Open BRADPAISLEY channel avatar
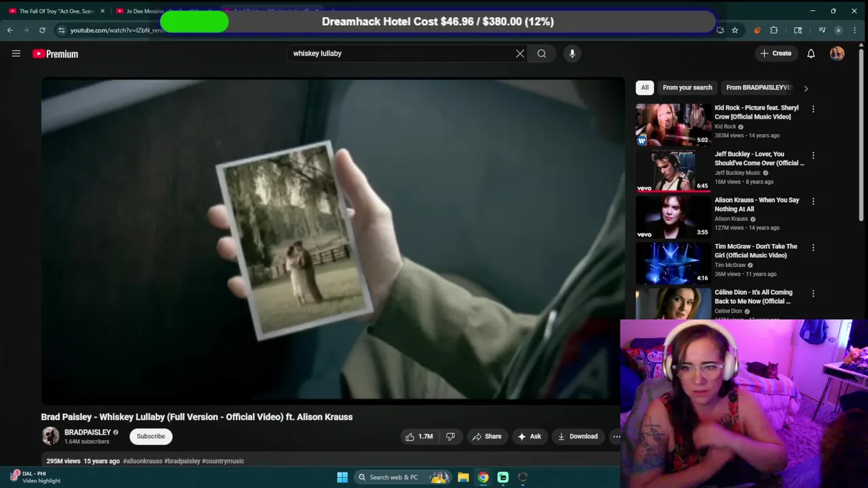 click(50, 436)
